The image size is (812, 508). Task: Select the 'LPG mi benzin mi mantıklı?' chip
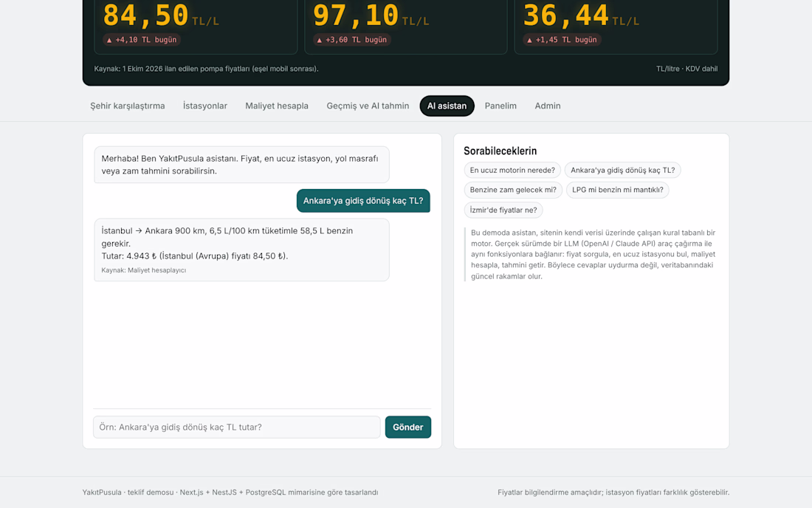coord(617,190)
